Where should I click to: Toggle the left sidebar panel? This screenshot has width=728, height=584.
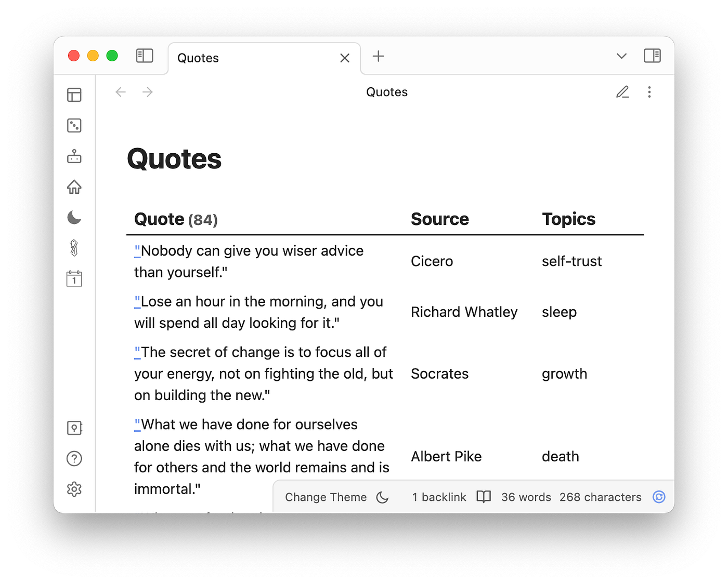point(144,56)
